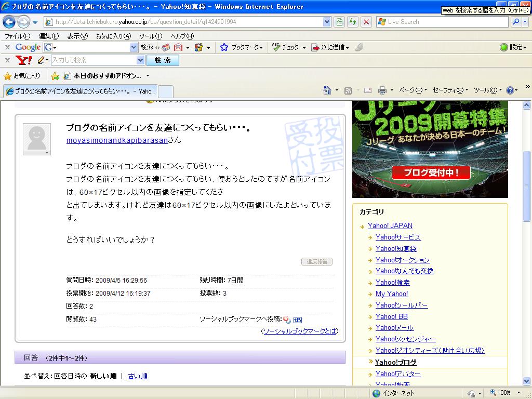Click the compatibility view icon by address bar
The image size is (532, 399).
(x=339, y=22)
